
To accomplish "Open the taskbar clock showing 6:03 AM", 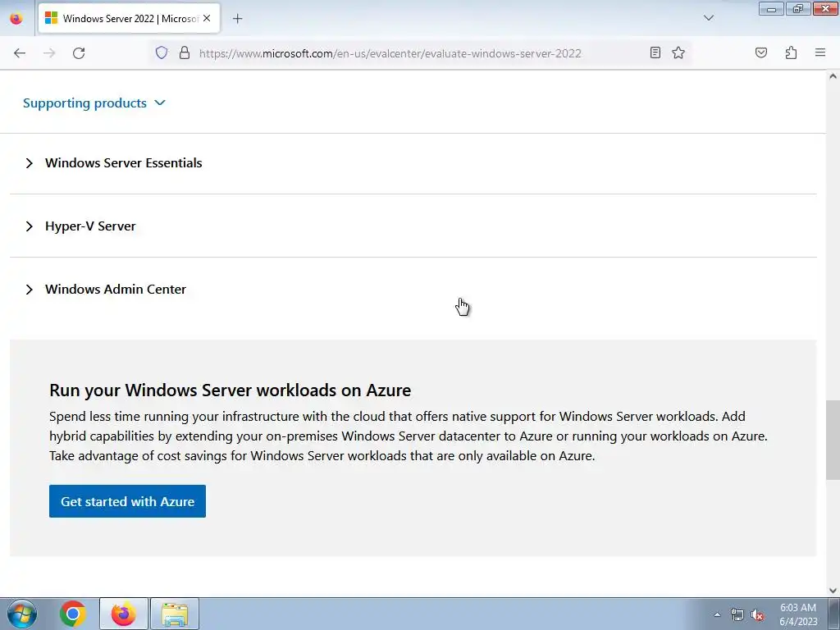I will coord(798,614).
